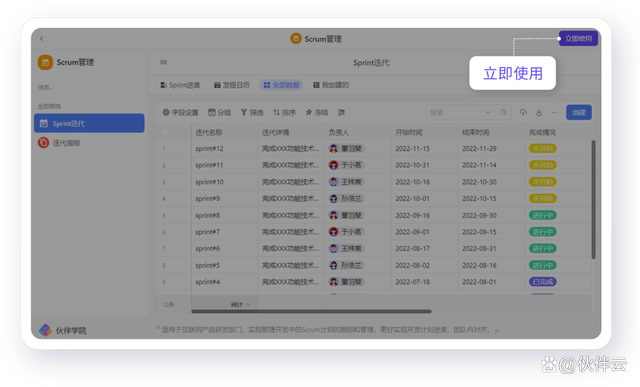The width and height of the screenshot is (640, 387).
Task: Click the end date 2022-10-30
Action: click(x=479, y=182)
